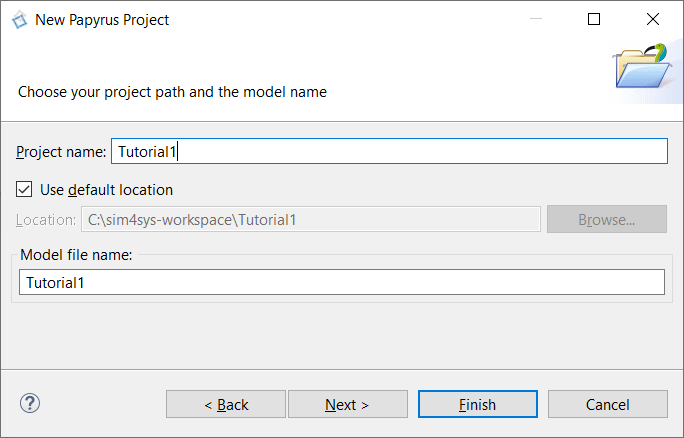Click the "Project name:" label
684x438 pixels.
point(61,152)
